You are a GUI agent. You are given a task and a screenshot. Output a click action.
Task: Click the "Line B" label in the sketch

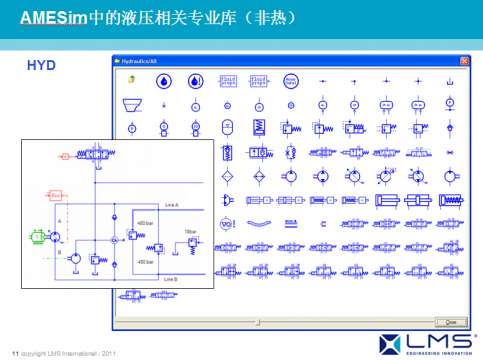tap(171, 279)
